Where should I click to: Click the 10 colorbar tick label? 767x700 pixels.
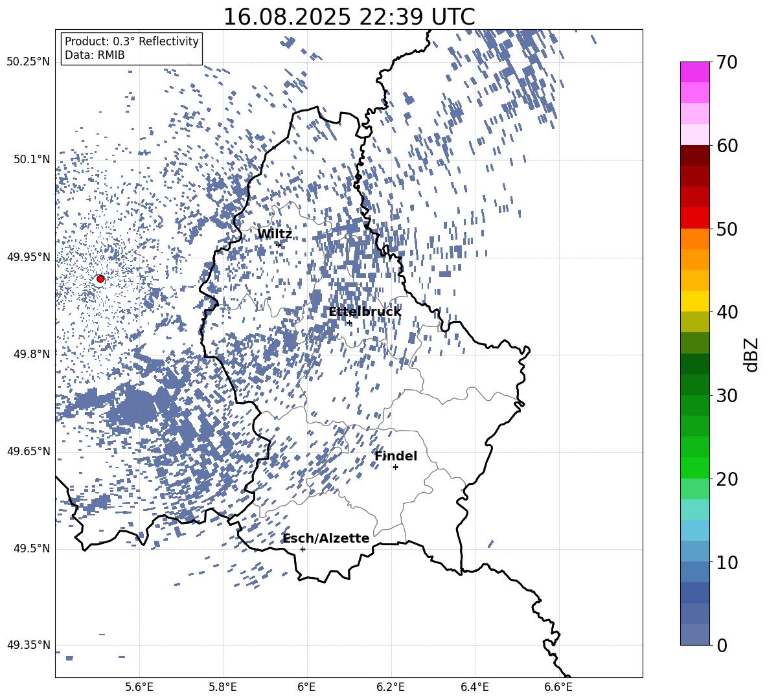[x=727, y=562]
